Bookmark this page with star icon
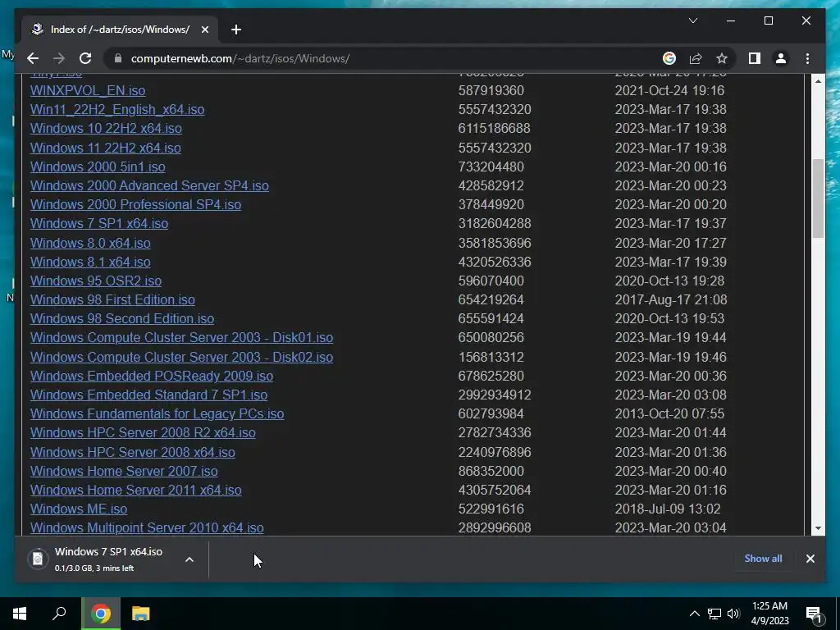This screenshot has height=630, width=840. pos(722,58)
